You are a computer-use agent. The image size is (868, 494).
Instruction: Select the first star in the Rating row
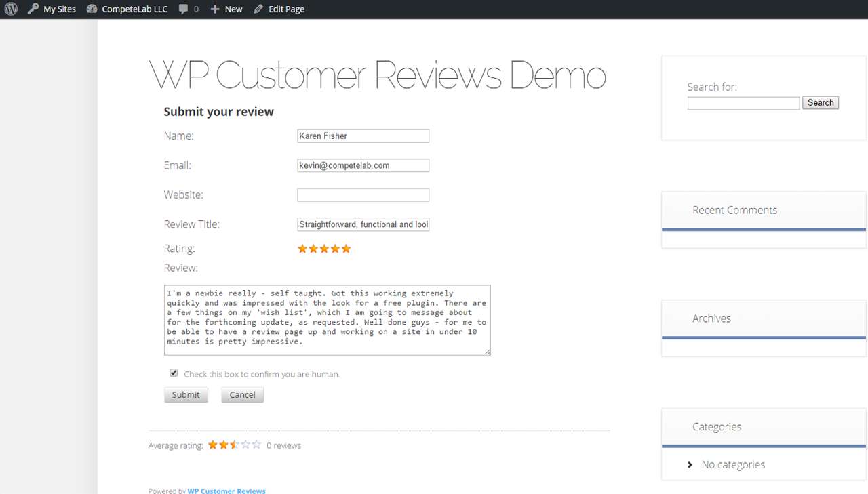(302, 249)
